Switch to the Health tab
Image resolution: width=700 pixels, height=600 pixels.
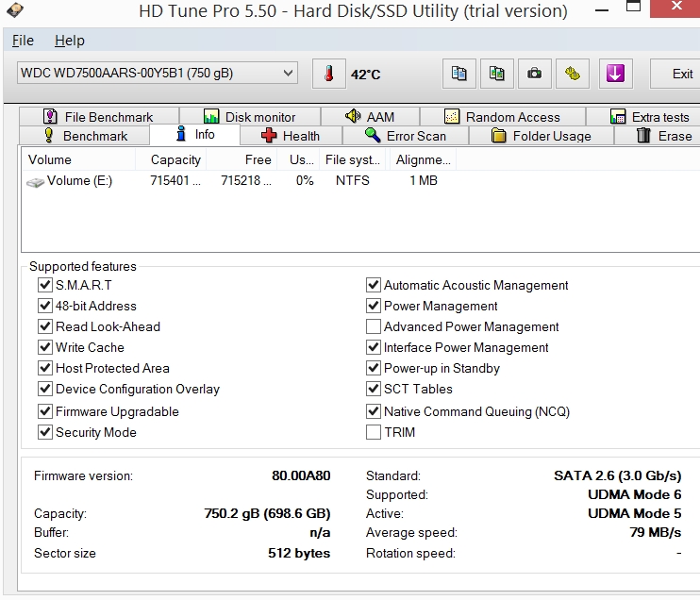click(x=292, y=136)
